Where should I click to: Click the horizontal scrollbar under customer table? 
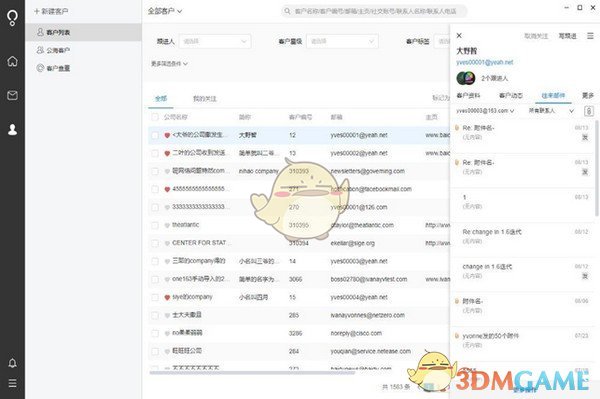[x=252, y=372]
